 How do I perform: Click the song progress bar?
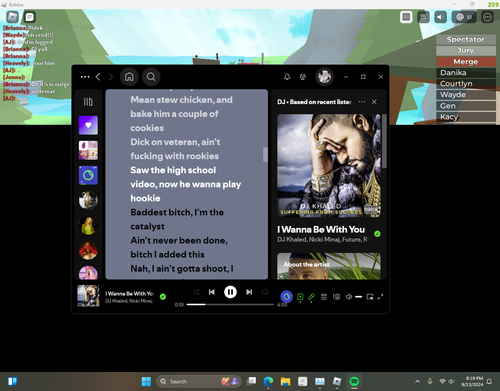230,304
